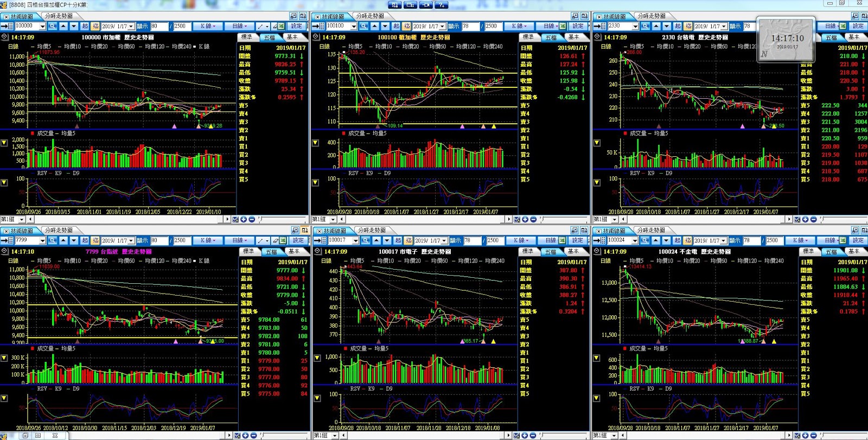
Task: Click the 設定 button in 2330 chart toolbar
Action: pyautogui.click(x=858, y=26)
